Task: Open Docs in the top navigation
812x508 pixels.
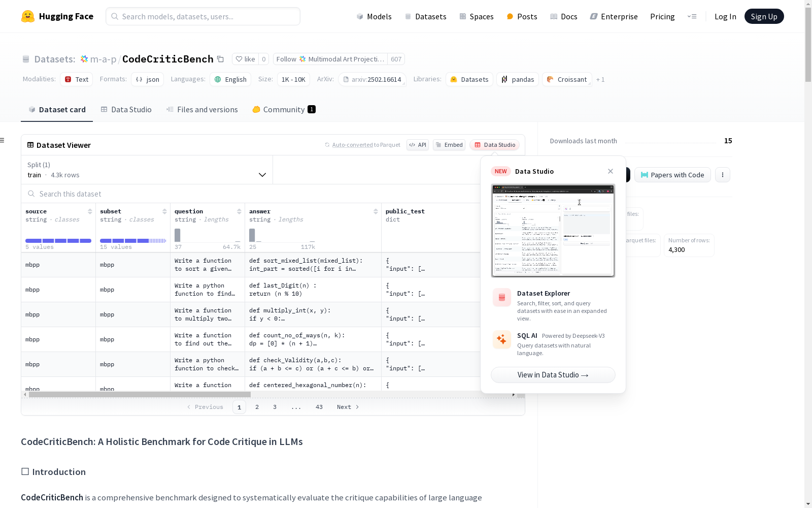Action: tap(564, 16)
